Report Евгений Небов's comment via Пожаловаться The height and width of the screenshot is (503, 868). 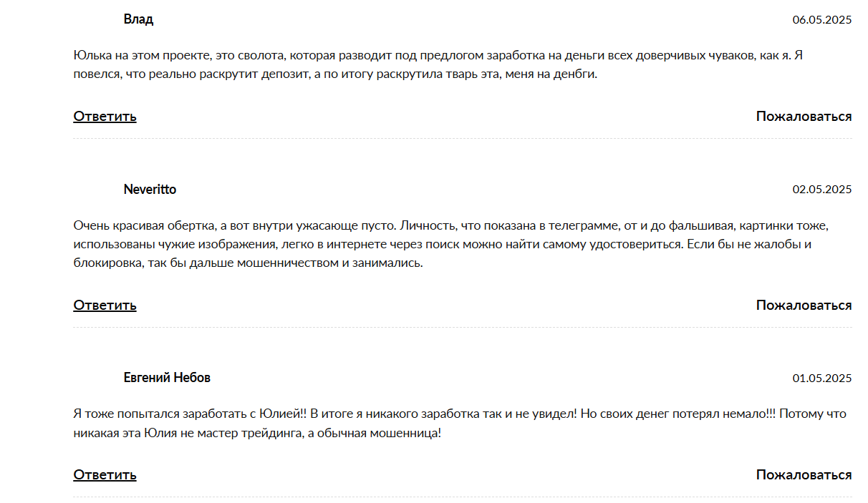804,474
